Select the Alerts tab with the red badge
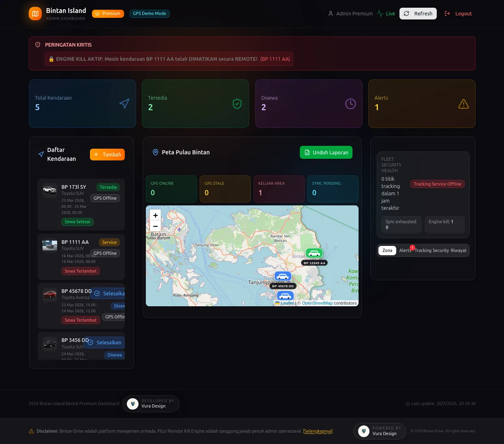 pos(405,250)
